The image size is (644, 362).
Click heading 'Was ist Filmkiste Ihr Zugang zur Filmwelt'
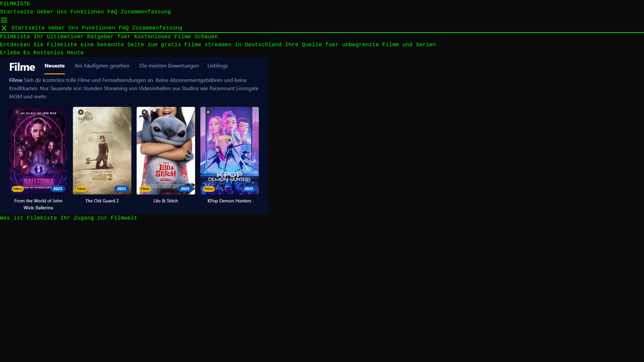pos(69,218)
